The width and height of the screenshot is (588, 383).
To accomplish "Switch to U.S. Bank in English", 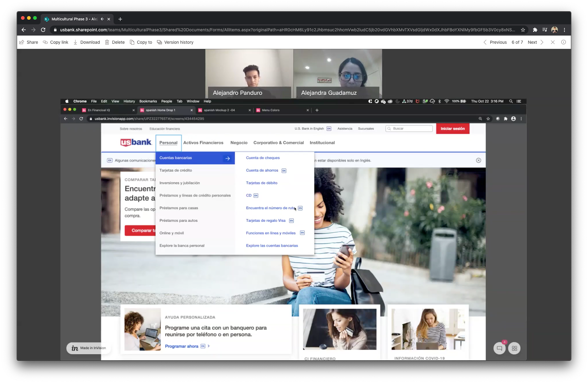I will pos(313,129).
